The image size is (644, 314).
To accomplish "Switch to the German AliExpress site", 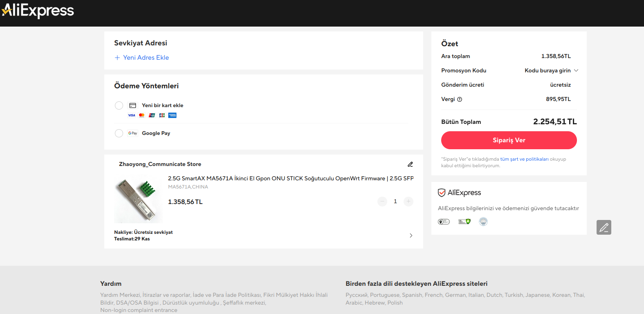I will click(456, 295).
